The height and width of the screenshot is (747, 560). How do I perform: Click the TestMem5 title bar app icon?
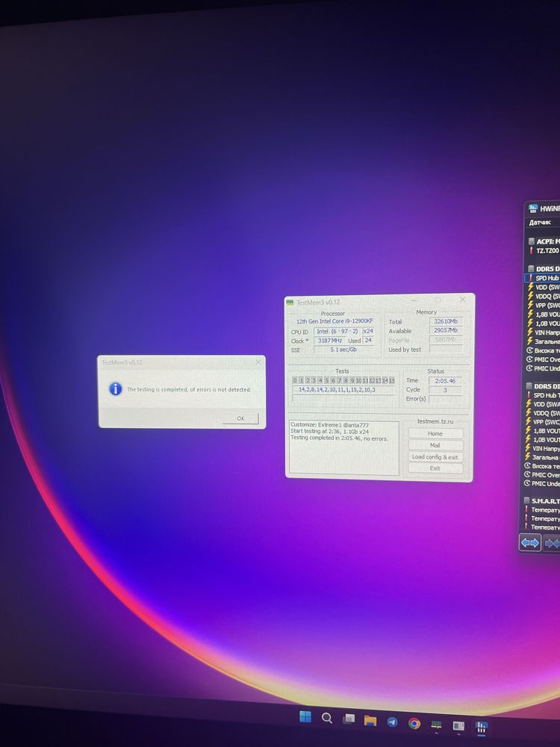[x=290, y=302]
